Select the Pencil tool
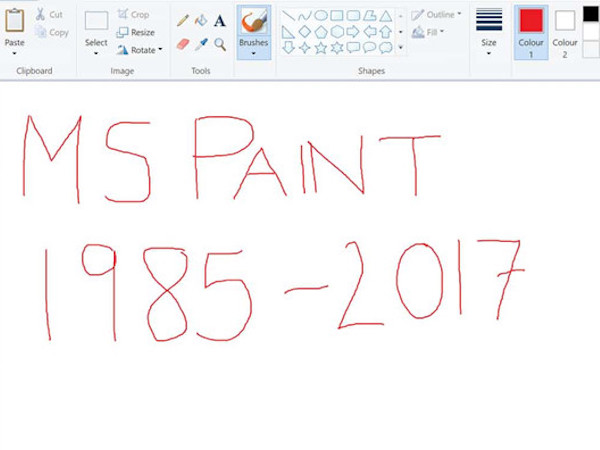 (x=183, y=20)
